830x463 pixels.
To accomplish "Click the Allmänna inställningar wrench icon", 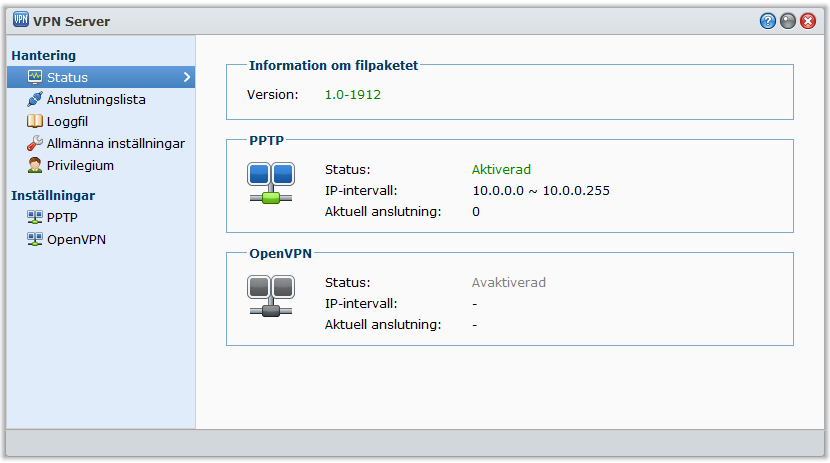I will click(x=35, y=143).
